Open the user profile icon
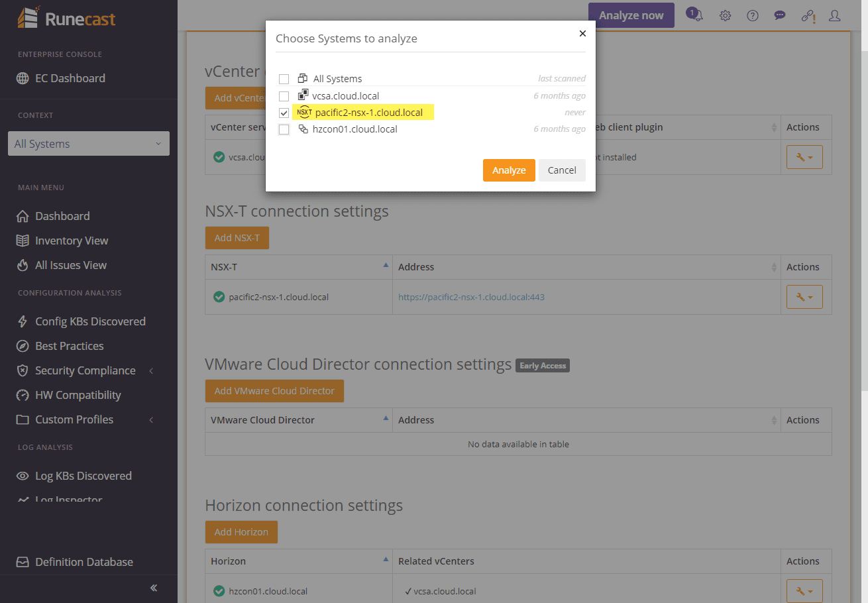This screenshot has width=868, height=603. pyautogui.click(x=834, y=15)
